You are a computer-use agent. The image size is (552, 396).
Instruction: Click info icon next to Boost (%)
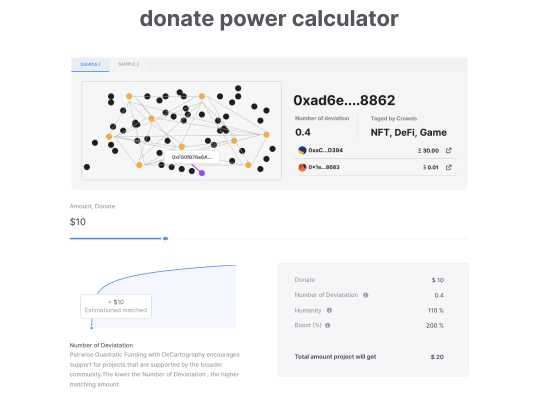[x=327, y=325]
